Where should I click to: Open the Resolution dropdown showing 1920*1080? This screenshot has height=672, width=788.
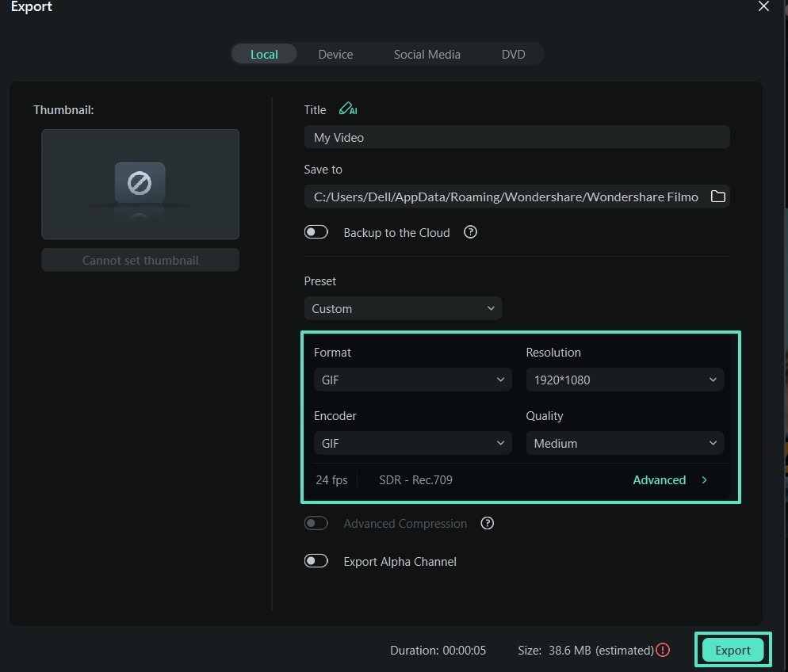625,380
